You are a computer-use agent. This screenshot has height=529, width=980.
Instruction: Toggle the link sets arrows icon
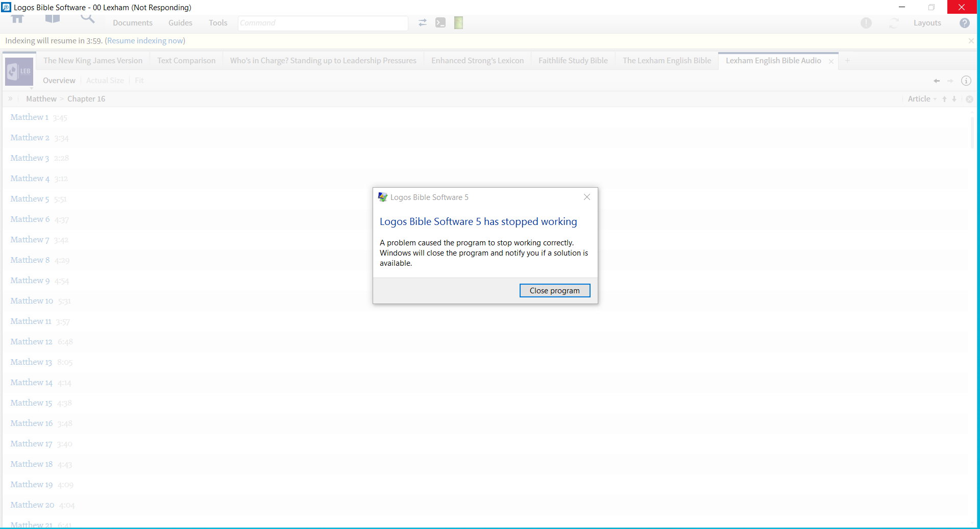pyautogui.click(x=423, y=22)
